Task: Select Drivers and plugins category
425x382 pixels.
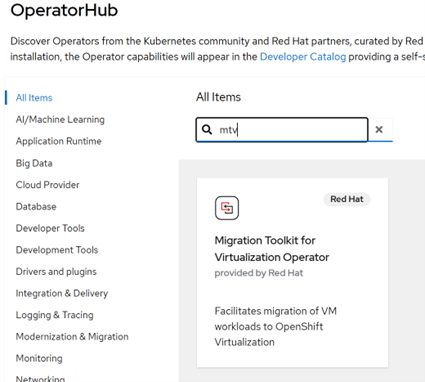Action: click(x=56, y=272)
